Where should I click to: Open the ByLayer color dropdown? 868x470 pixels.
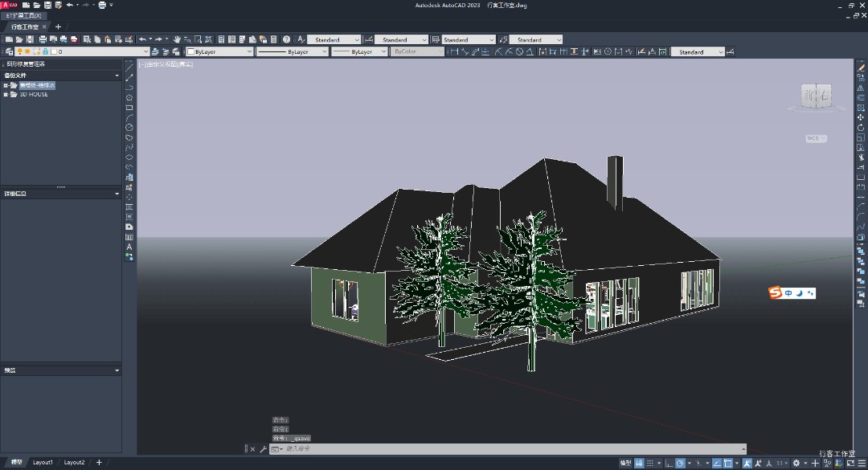click(x=219, y=51)
